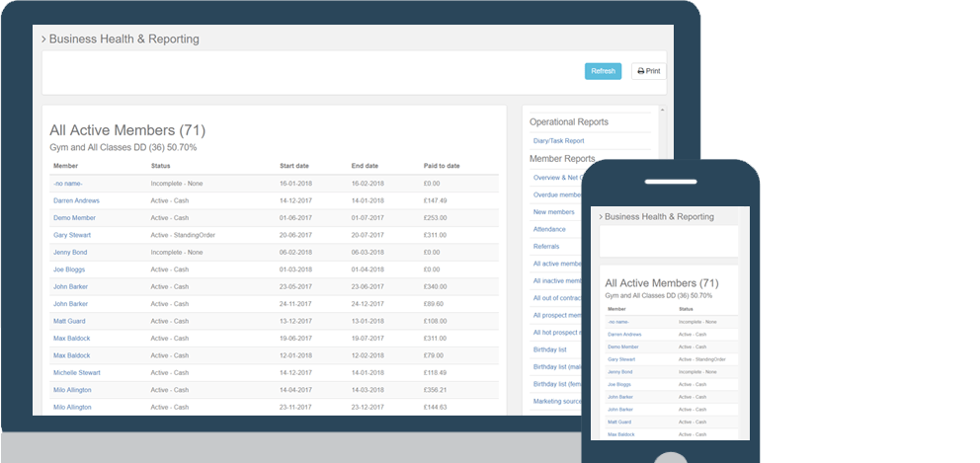Screen dimensions: 980x463
Task: Open Joe Bloggs on the phone screen
Action: 619,384
